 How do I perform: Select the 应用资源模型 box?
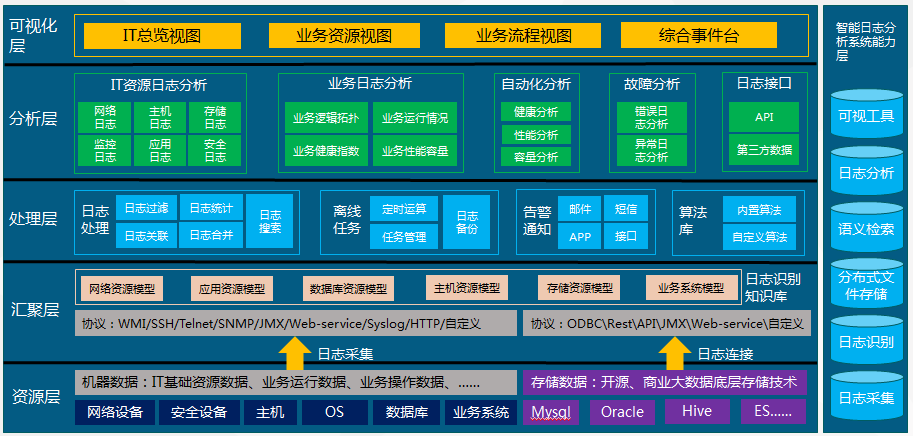point(232,288)
